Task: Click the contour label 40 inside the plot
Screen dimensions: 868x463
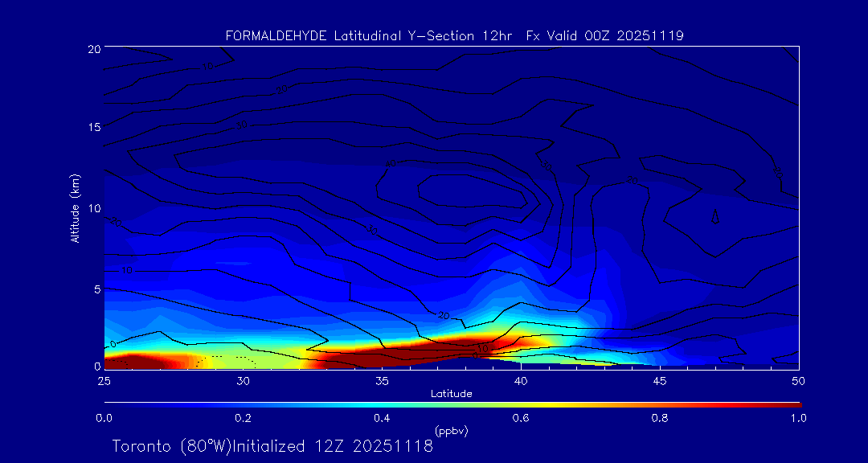Action: [x=391, y=163]
